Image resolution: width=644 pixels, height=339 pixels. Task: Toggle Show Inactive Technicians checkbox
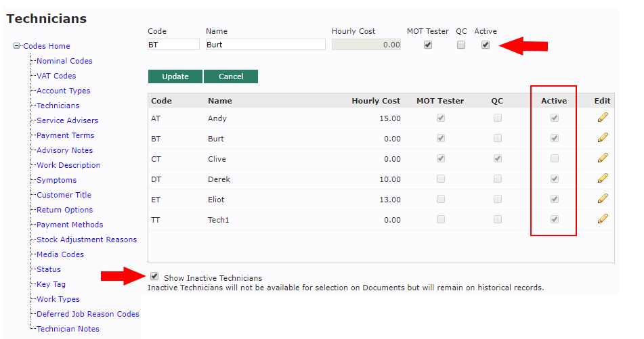tap(155, 277)
